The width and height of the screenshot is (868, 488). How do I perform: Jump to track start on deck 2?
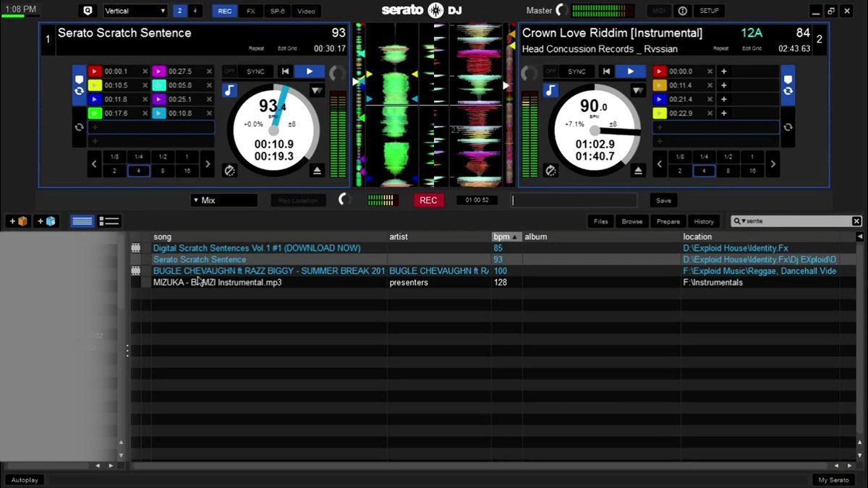point(607,72)
